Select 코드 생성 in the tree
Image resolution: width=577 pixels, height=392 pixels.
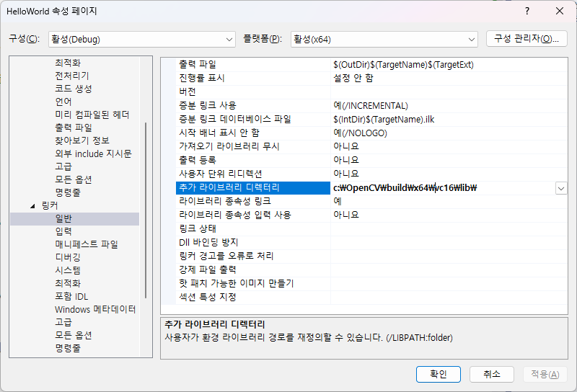click(x=74, y=89)
